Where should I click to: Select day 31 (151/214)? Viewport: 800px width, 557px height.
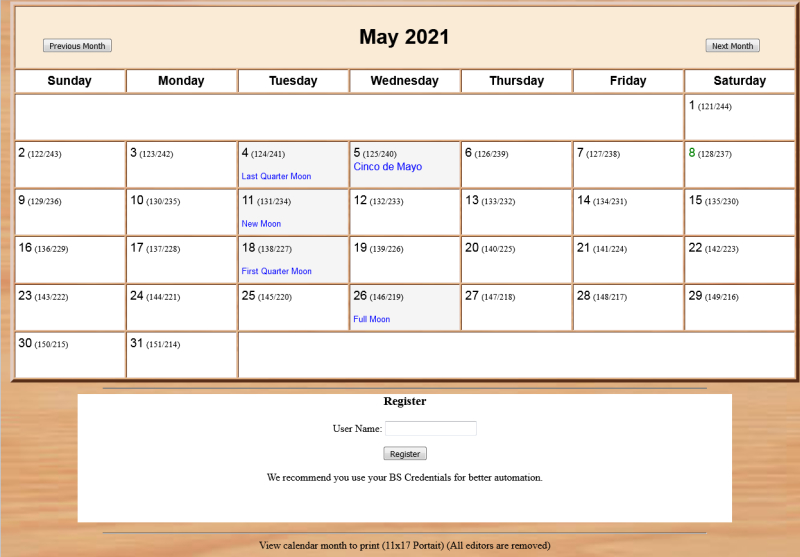point(182,355)
